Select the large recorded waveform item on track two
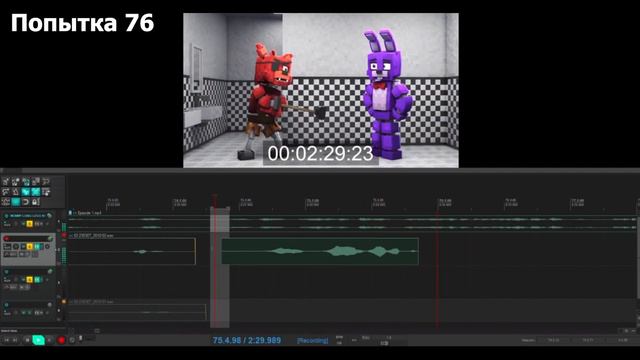This screenshot has height=360, width=640. coord(320,251)
